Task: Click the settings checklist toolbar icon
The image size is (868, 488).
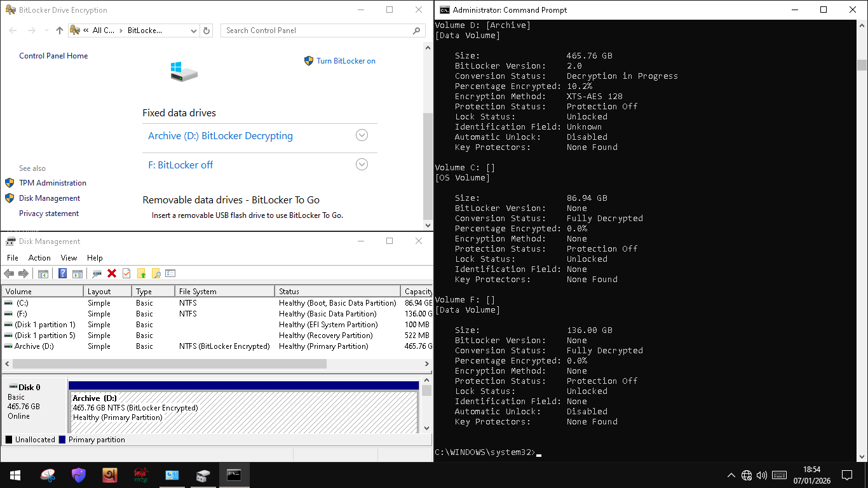Action: (170, 273)
